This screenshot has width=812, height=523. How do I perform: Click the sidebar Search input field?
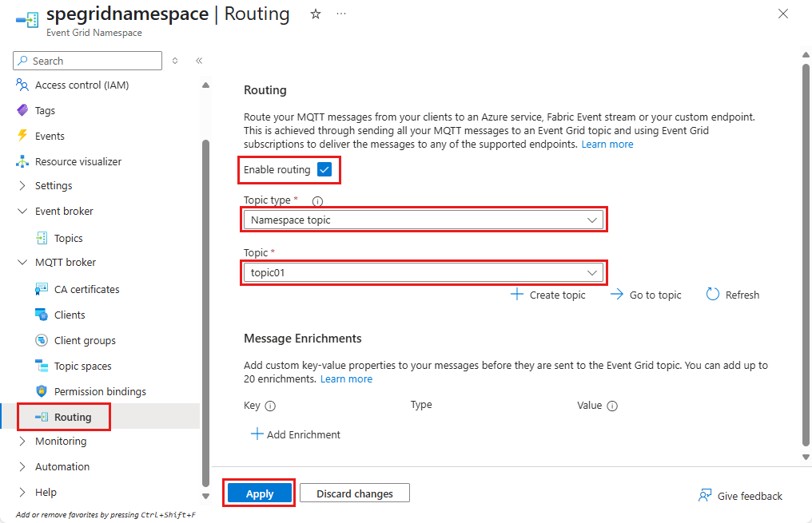[88, 61]
